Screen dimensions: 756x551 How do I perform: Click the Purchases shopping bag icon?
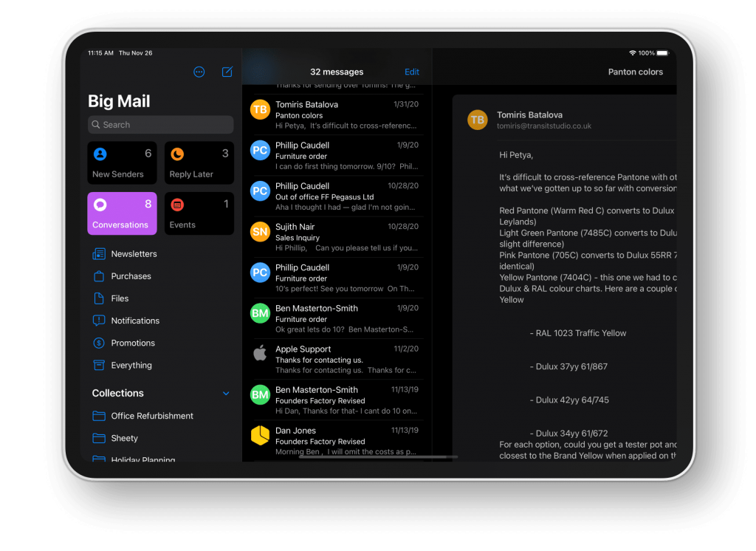99,276
